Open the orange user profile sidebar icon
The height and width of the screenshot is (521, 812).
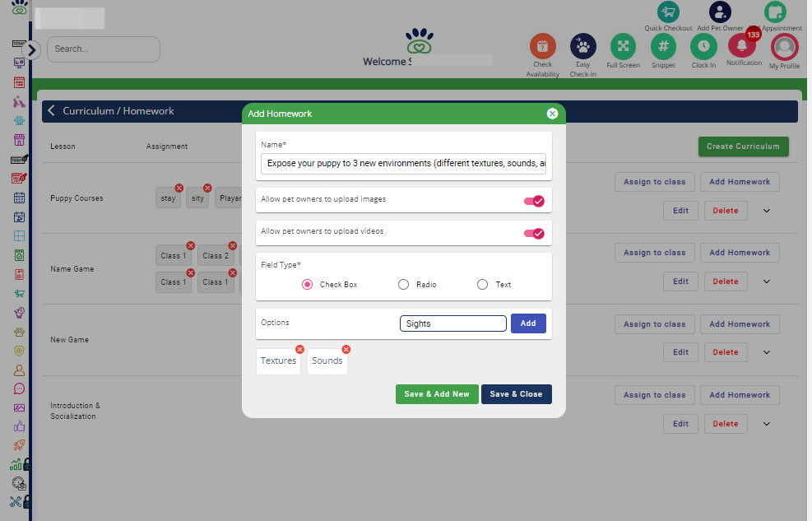coord(19,370)
